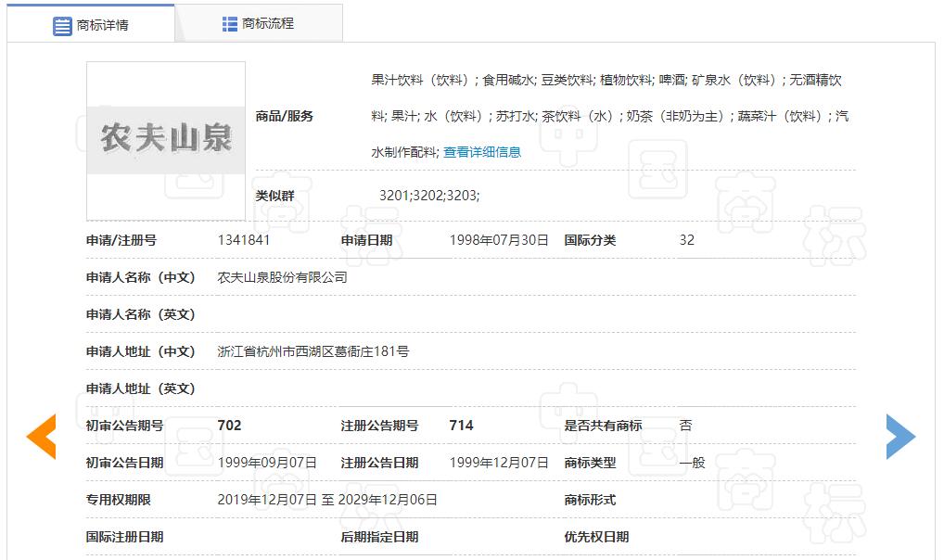The height and width of the screenshot is (560, 944).
Task: Click the 是否共有商标 label
Action: click(603, 426)
